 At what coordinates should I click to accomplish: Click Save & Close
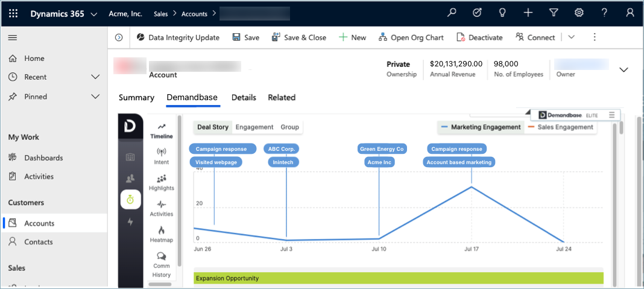point(299,37)
